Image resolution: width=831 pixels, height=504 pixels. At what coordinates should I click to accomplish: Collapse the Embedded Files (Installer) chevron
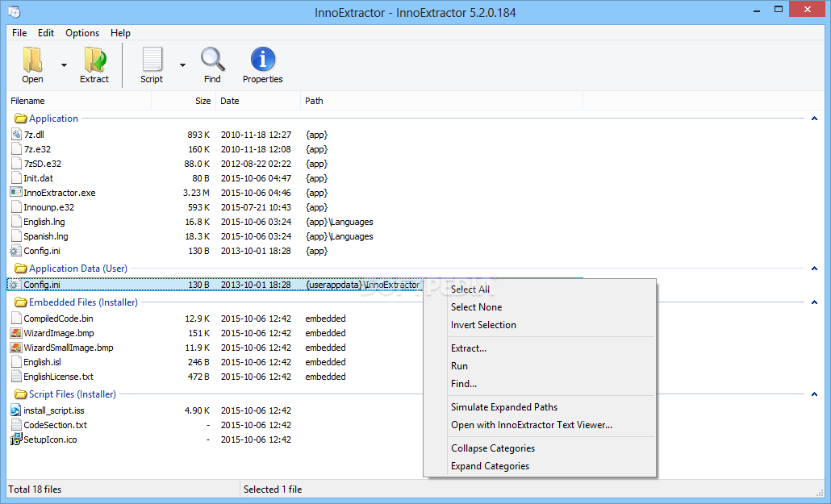pos(815,302)
